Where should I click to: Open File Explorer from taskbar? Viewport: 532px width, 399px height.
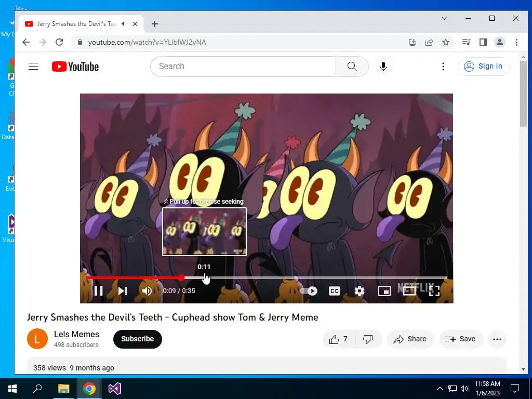click(x=63, y=389)
